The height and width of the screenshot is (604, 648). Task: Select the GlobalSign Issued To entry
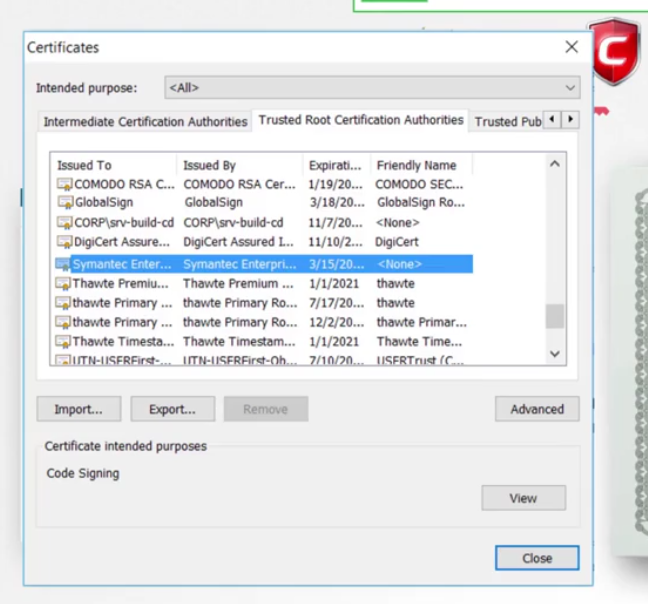pos(104,202)
